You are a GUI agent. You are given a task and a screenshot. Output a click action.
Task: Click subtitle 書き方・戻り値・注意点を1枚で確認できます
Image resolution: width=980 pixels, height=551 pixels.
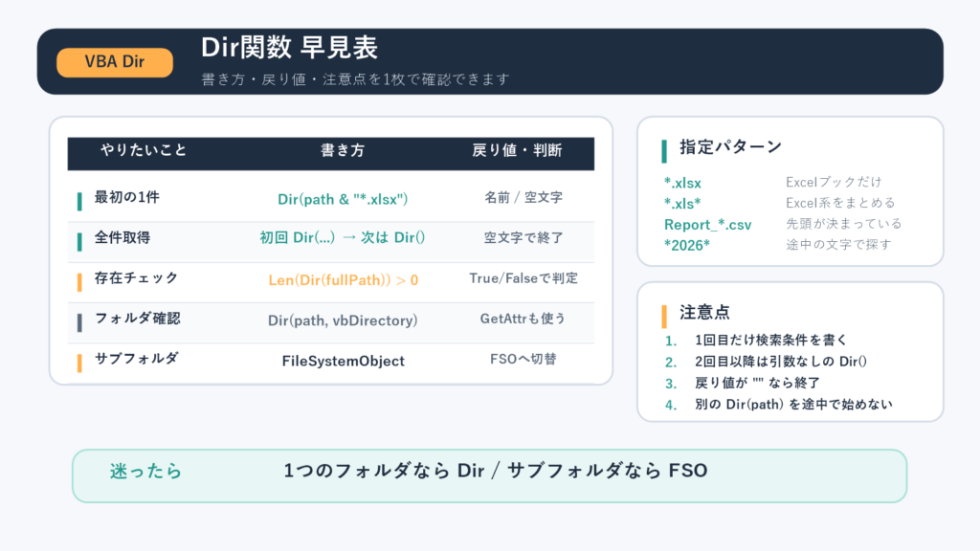(x=355, y=79)
